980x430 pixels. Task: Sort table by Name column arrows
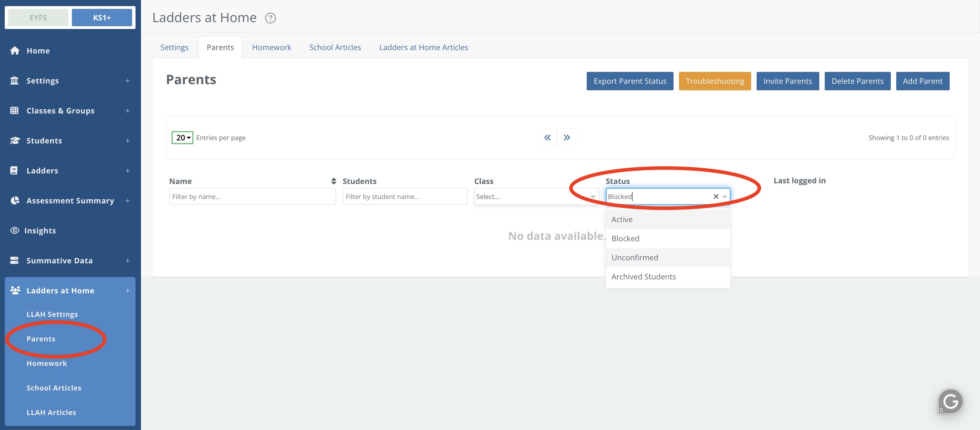[333, 181]
